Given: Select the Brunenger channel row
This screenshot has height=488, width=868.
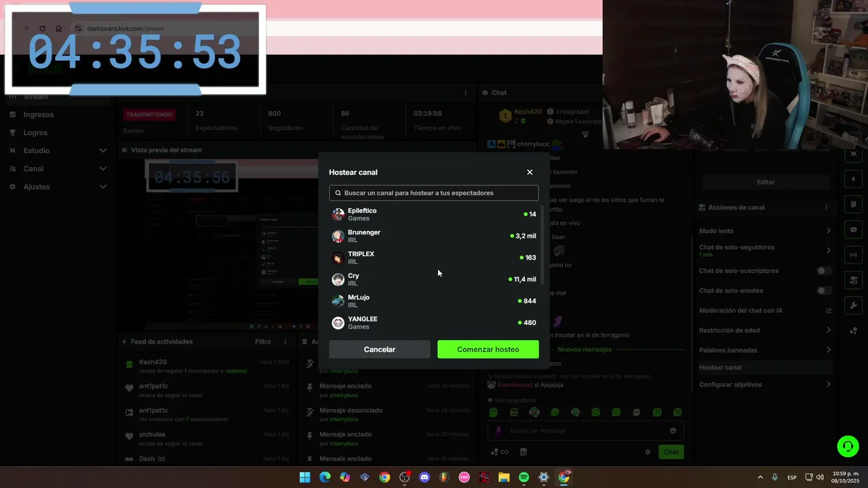Looking at the screenshot, I should pos(434,236).
